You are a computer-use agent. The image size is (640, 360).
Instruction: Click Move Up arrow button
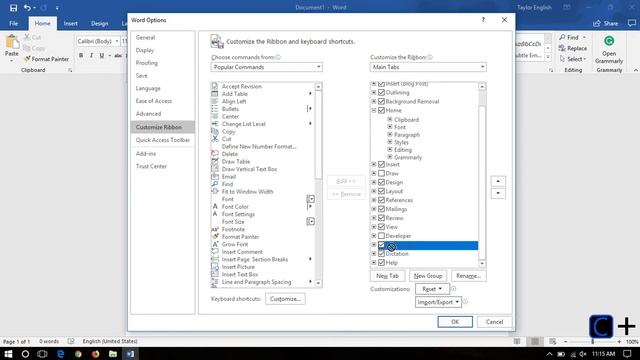click(x=498, y=181)
